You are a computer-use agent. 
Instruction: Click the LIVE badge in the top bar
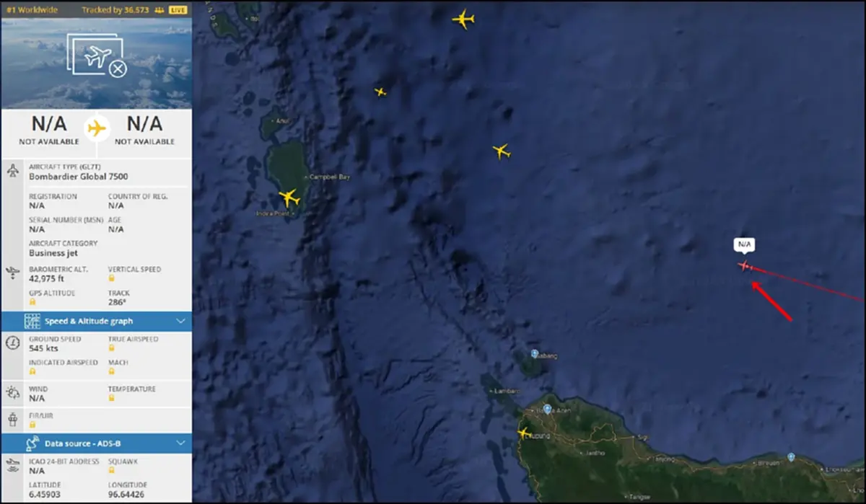tap(178, 10)
